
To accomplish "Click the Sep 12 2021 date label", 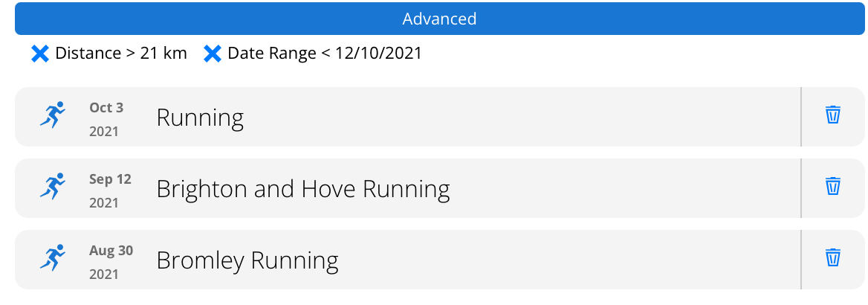I will [x=110, y=190].
